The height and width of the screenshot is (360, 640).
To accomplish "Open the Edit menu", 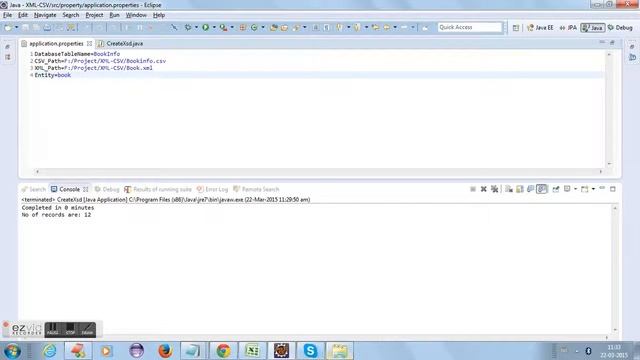I will 23,15.
